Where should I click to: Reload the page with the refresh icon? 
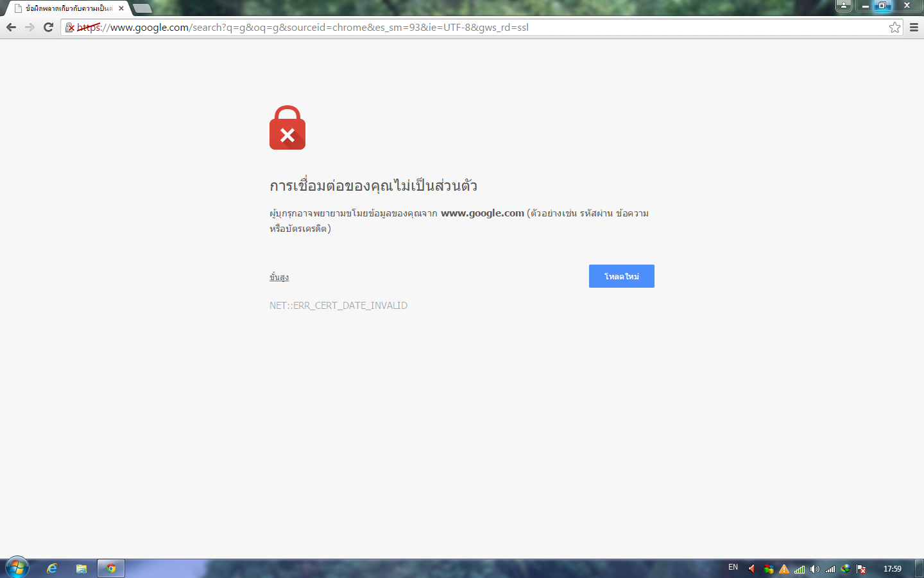[x=48, y=27]
